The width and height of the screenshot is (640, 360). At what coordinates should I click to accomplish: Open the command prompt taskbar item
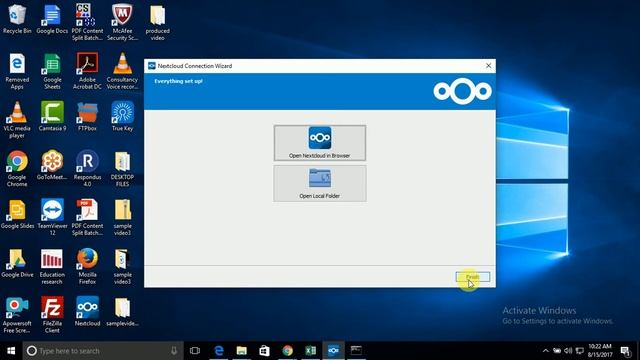point(356,351)
